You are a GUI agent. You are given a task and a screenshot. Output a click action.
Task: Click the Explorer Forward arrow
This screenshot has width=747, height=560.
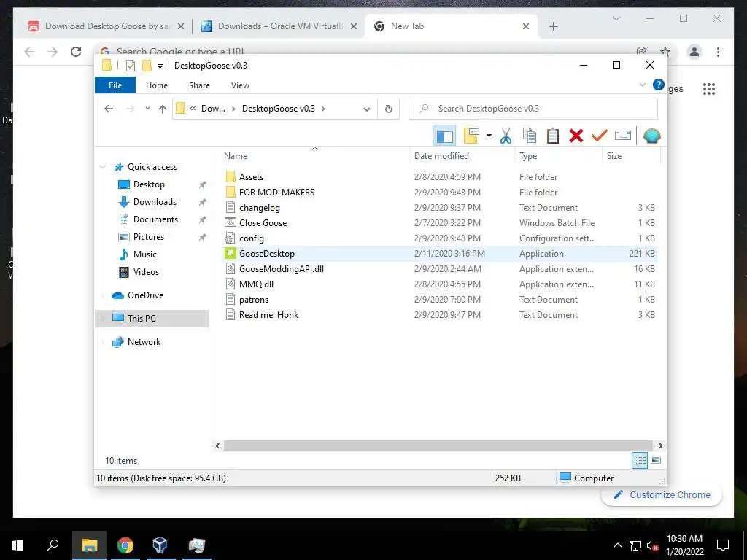[x=130, y=109]
